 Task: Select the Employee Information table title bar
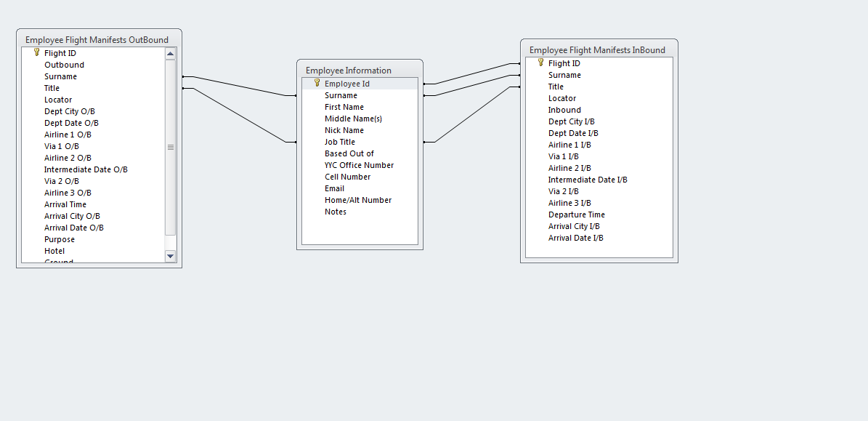[360, 71]
